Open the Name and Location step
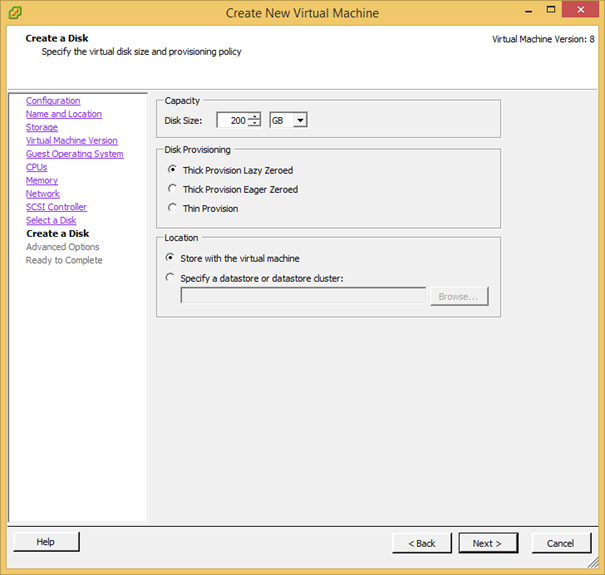The width and height of the screenshot is (605, 575). (x=64, y=114)
